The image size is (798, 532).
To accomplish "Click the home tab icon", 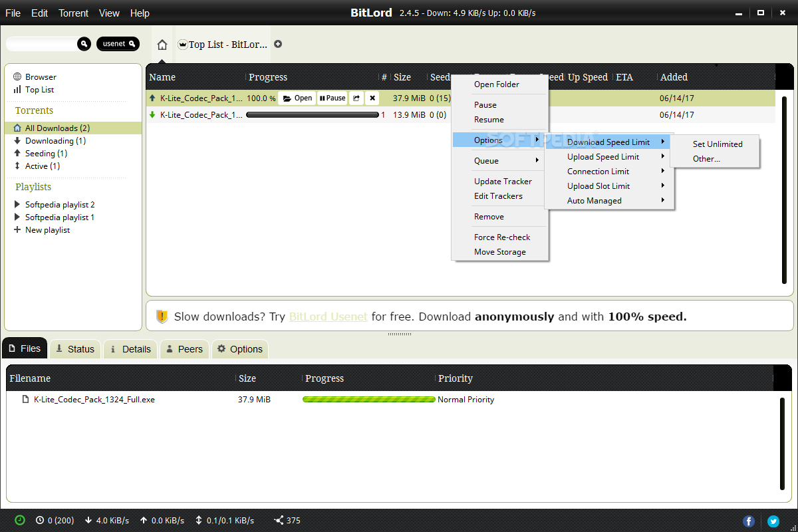I will pyautogui.click(x=162, y=45).
